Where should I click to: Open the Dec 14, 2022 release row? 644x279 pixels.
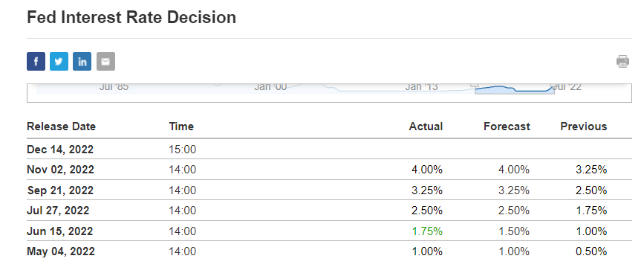[329, 149]
